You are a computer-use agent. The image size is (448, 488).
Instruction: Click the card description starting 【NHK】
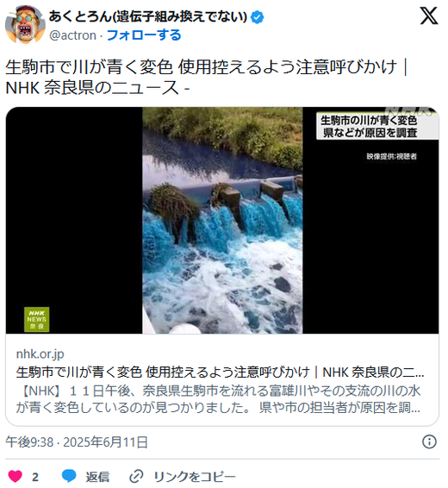(x=218, y=399)
